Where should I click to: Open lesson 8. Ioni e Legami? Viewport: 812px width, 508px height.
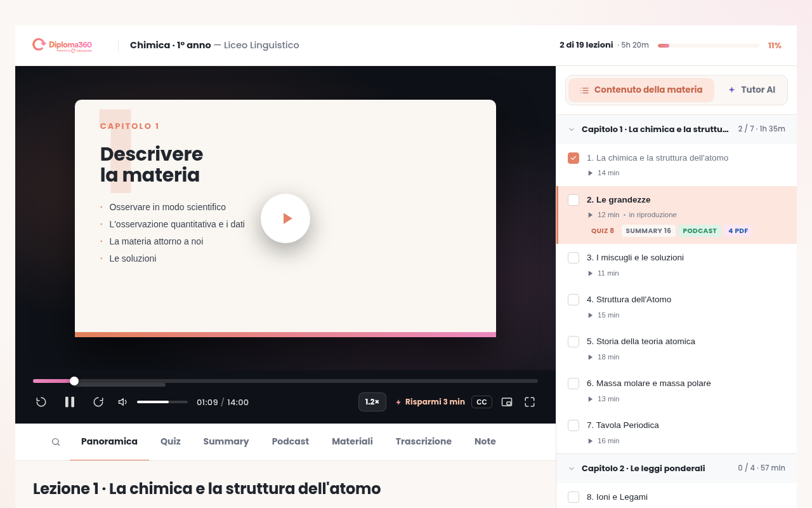click(617, 497)
